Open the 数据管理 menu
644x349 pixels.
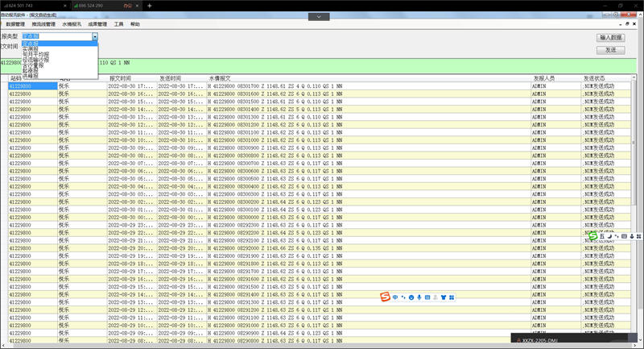tap(15, 24)
